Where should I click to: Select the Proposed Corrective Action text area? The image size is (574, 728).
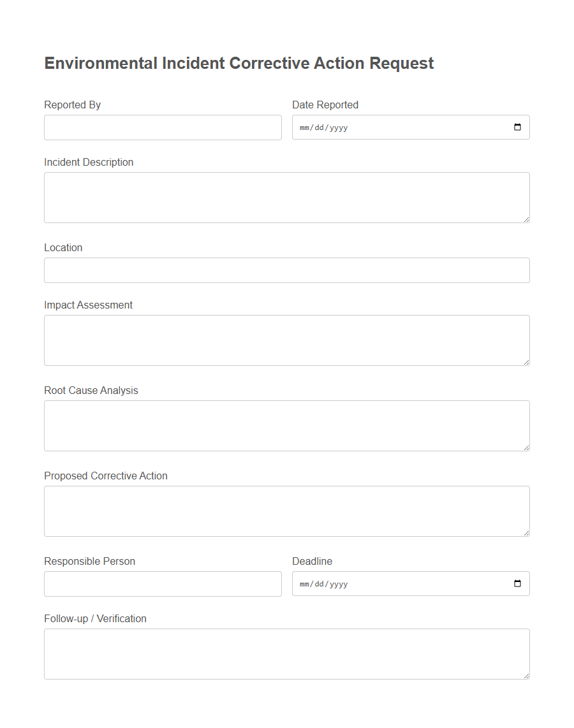tap(286, 511)
